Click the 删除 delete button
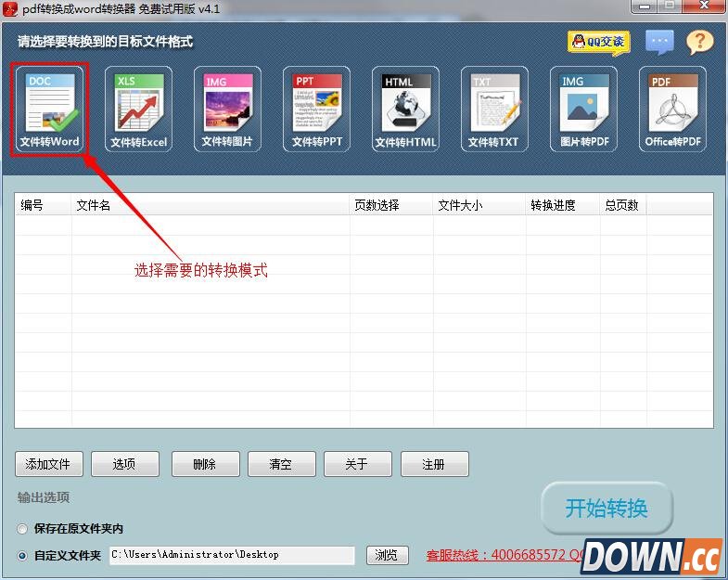Viewport: 728px width, 580px height. 206,464
